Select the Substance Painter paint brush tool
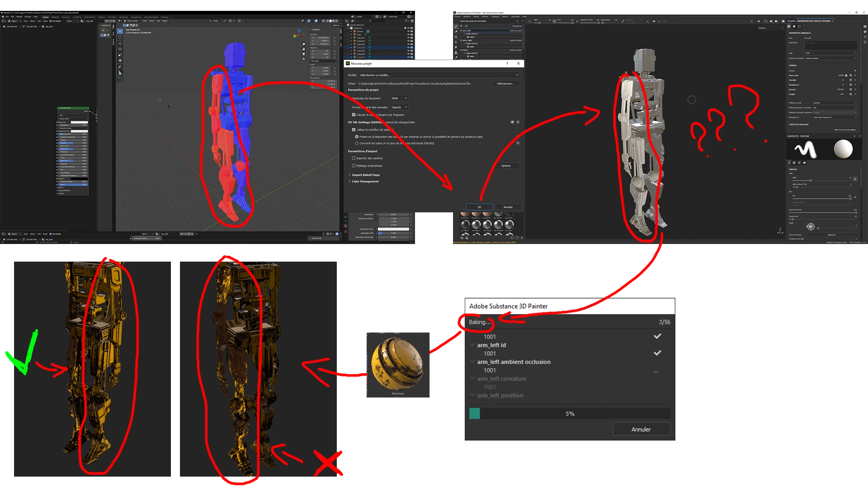This screenshot has width=868, height=488. click(456, 26)
